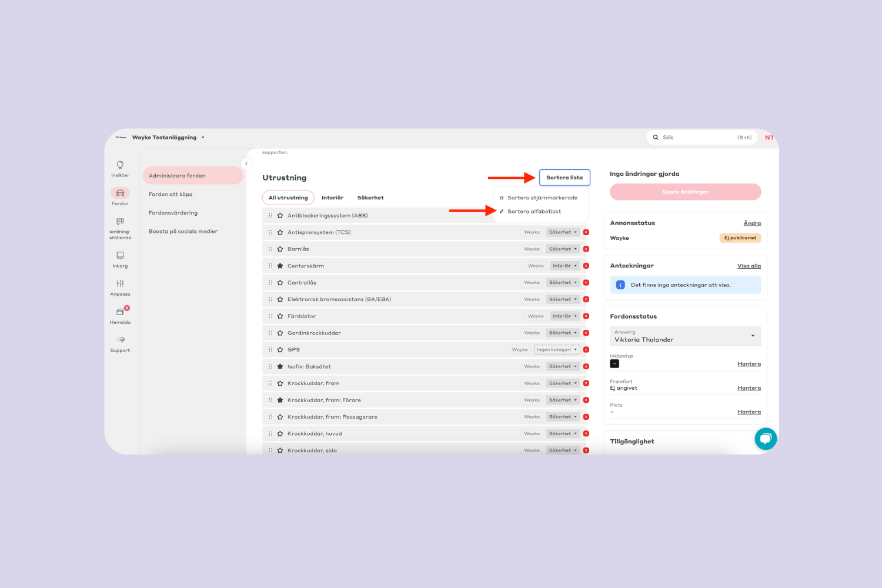Viewport: 882px width, 588px height.
Task: Open the Hemsida sidebar icon
Action: tap(120, 315)
